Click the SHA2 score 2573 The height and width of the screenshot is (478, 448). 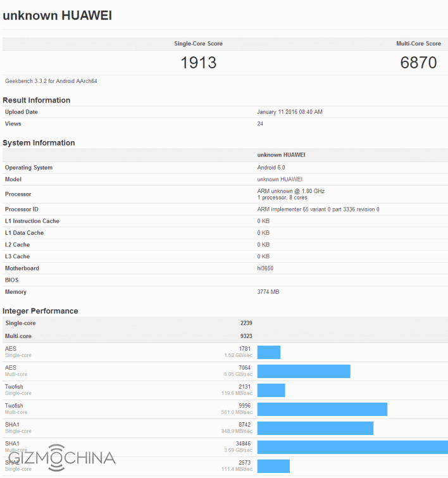pos(245,462)
